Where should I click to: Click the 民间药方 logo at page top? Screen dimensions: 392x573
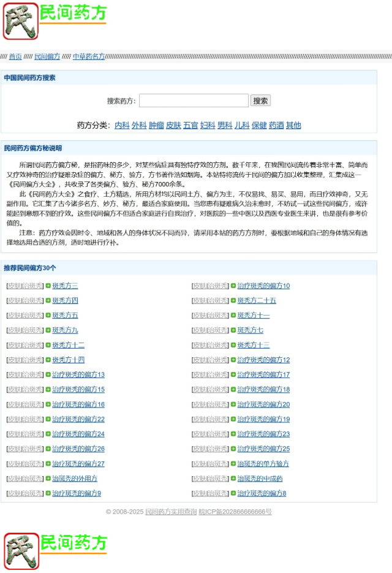[x=55, y=21]
